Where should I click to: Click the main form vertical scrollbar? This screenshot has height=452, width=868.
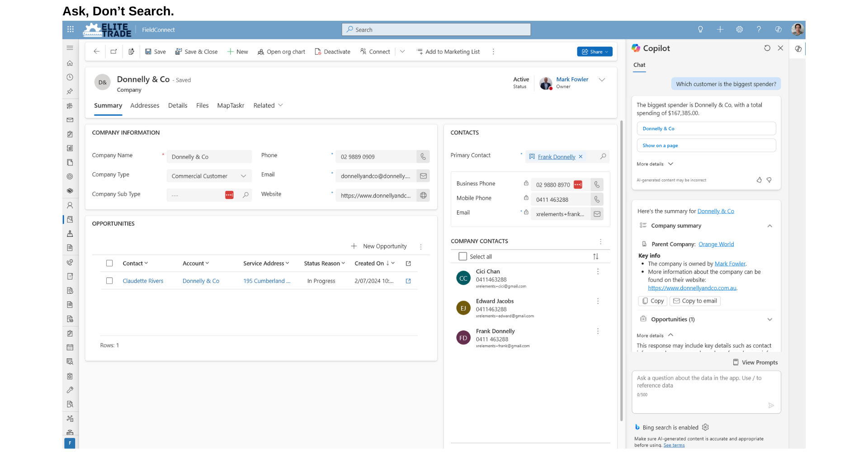pos(622,270)
